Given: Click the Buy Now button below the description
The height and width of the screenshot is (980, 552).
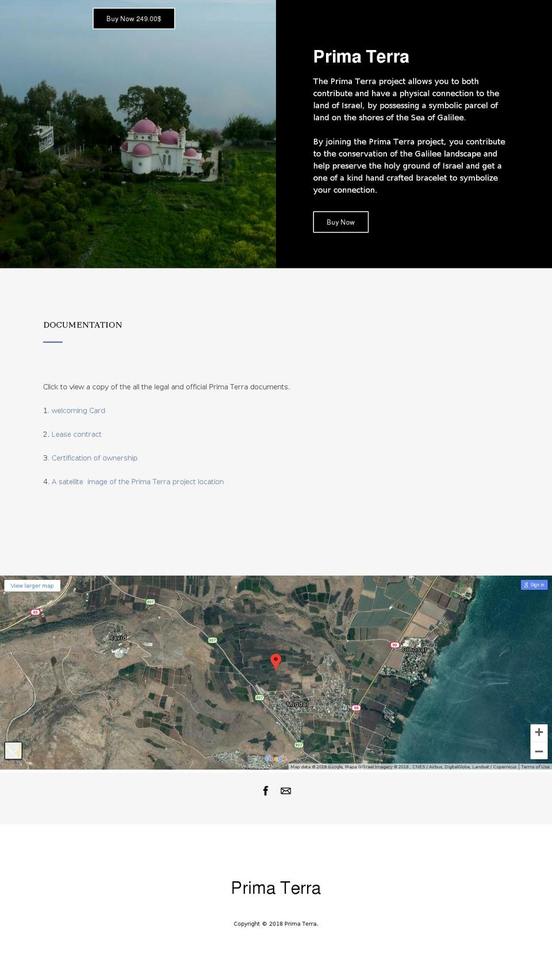Looking at the screenshot, I should click(340, 222).
